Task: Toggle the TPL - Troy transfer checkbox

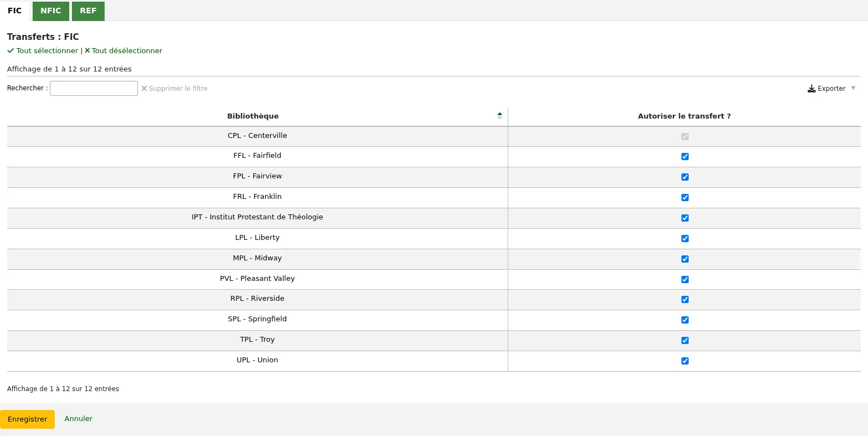Action: (x=685, y=340)
